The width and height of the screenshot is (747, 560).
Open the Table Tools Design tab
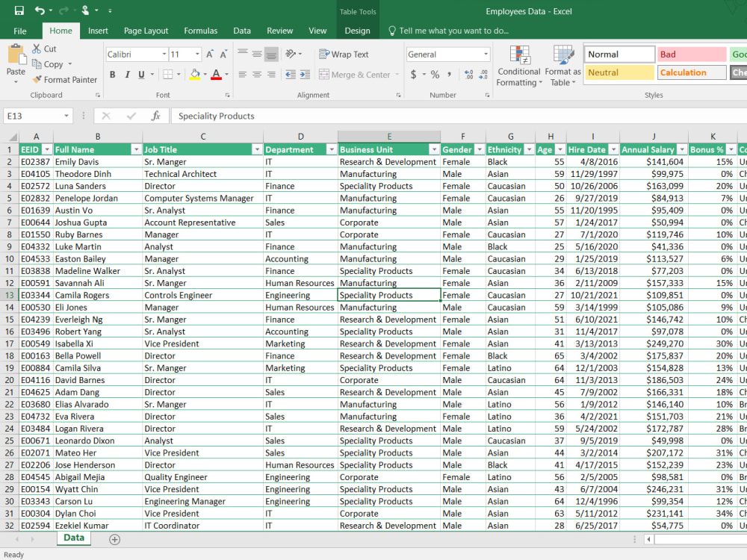[357, 31]
